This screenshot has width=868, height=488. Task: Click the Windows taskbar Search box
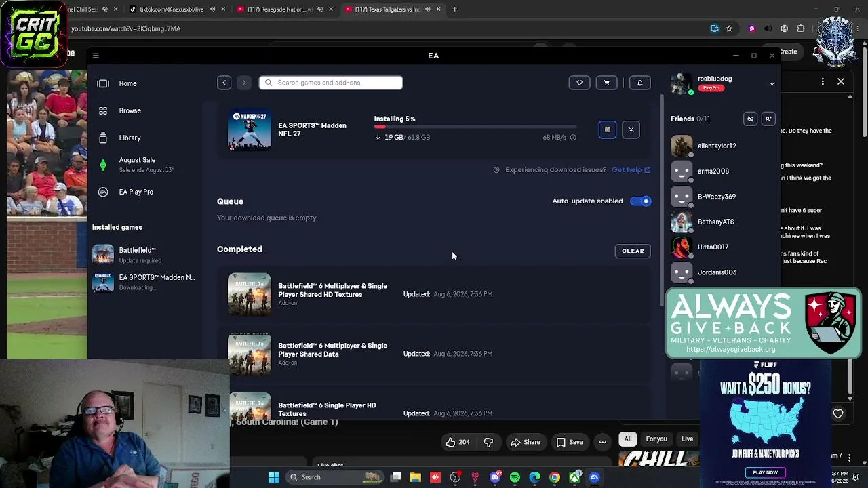(x=334, y=477)
